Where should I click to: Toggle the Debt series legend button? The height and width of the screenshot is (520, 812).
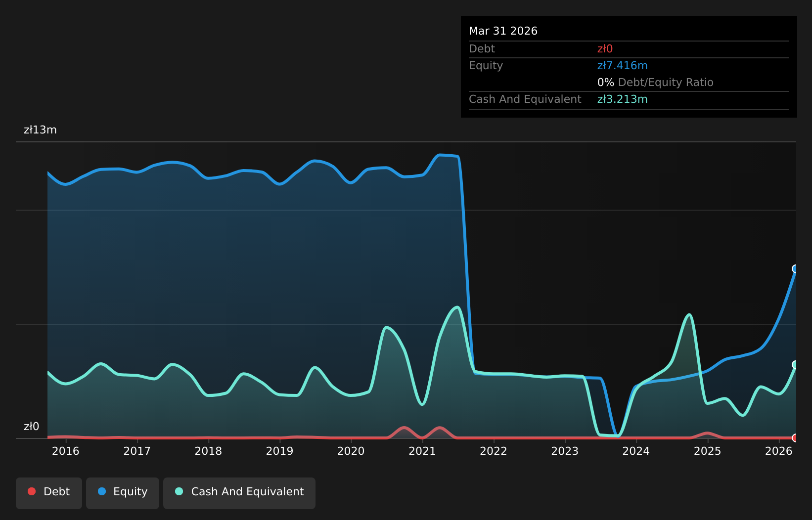pyautogui.click(x=49, y=493)
